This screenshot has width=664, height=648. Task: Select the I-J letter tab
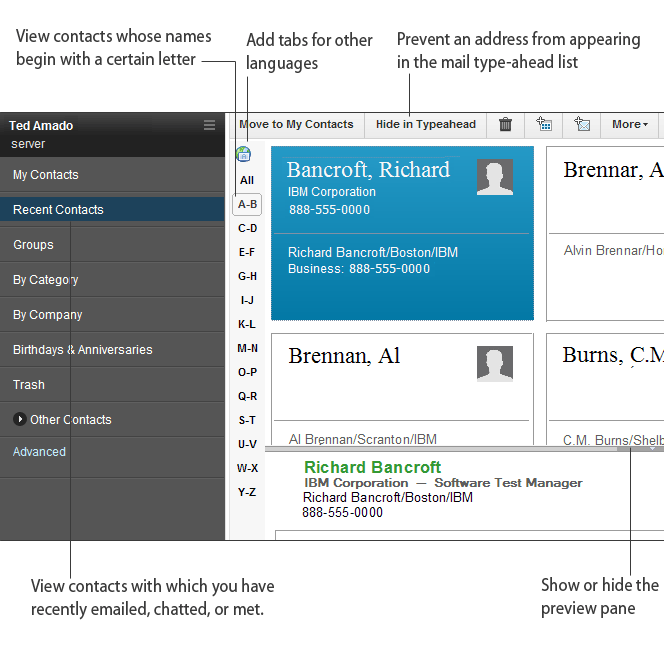pyautogui.click(x=247, y=300)
